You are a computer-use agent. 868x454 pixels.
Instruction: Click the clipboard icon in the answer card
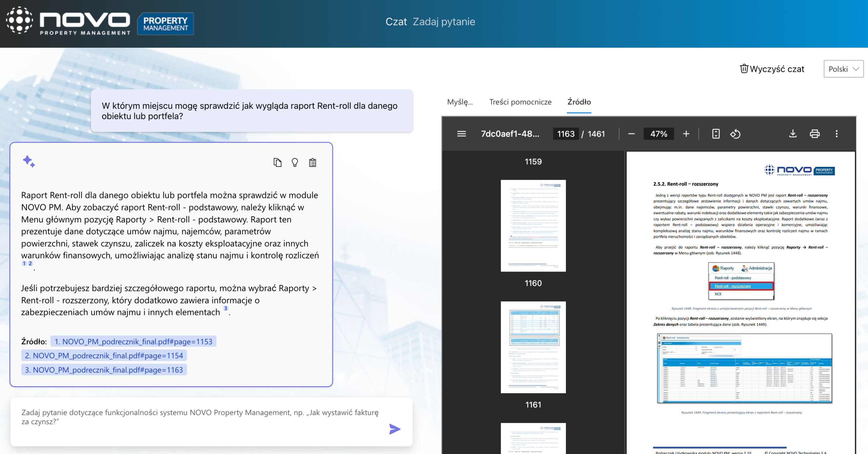click(x=313, y=163)
